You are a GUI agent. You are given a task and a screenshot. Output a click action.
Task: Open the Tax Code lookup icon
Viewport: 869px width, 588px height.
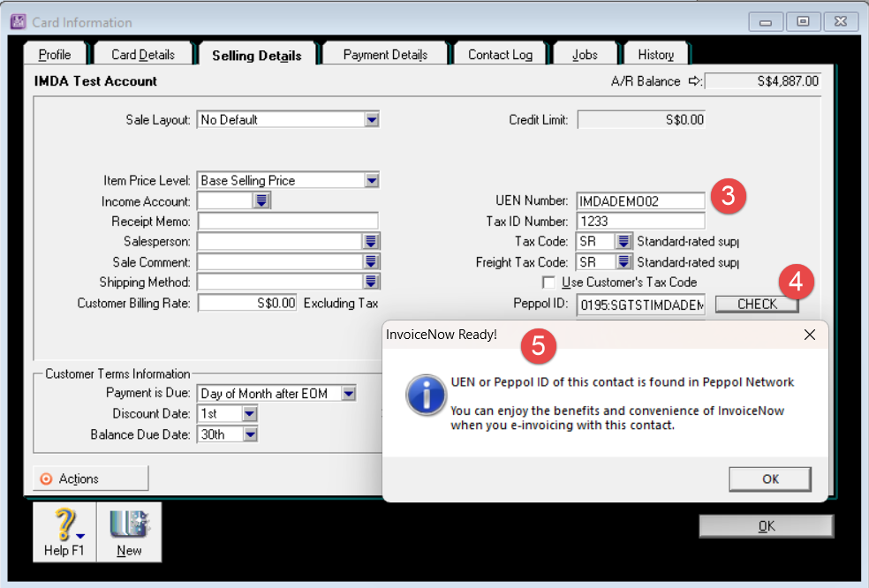pos(623,241)
